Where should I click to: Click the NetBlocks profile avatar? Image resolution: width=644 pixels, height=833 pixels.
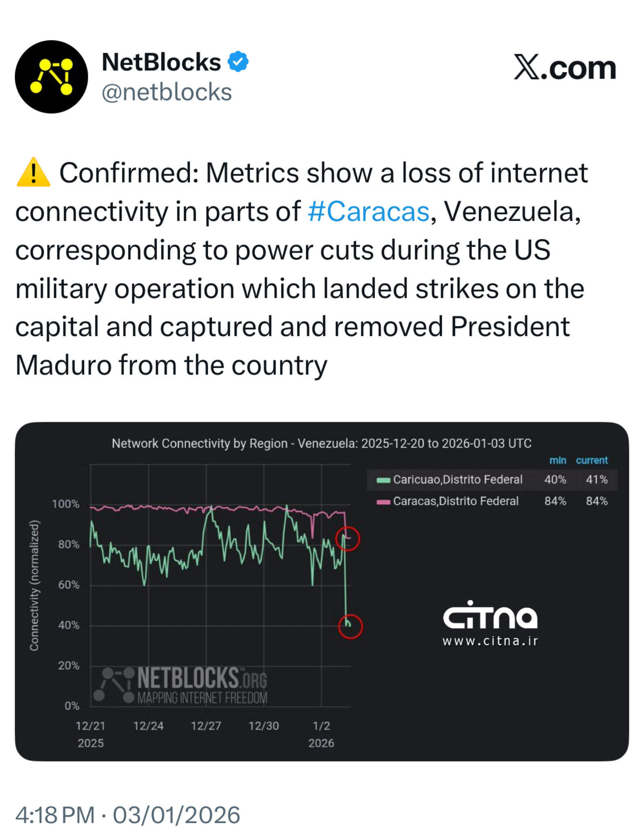pos(51,76)
